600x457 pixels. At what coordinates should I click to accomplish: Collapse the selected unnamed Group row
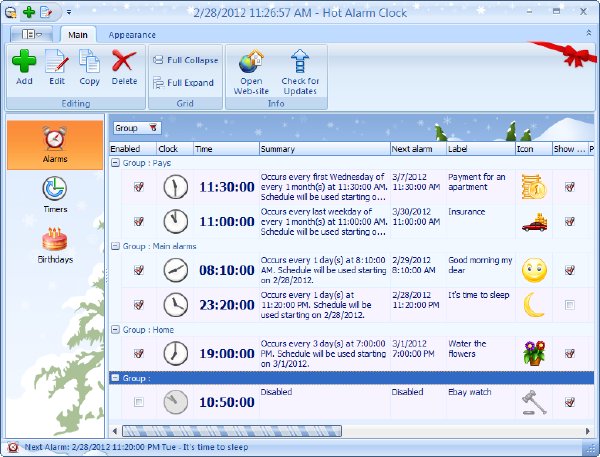pyautogui.click(x=115, y=378)
